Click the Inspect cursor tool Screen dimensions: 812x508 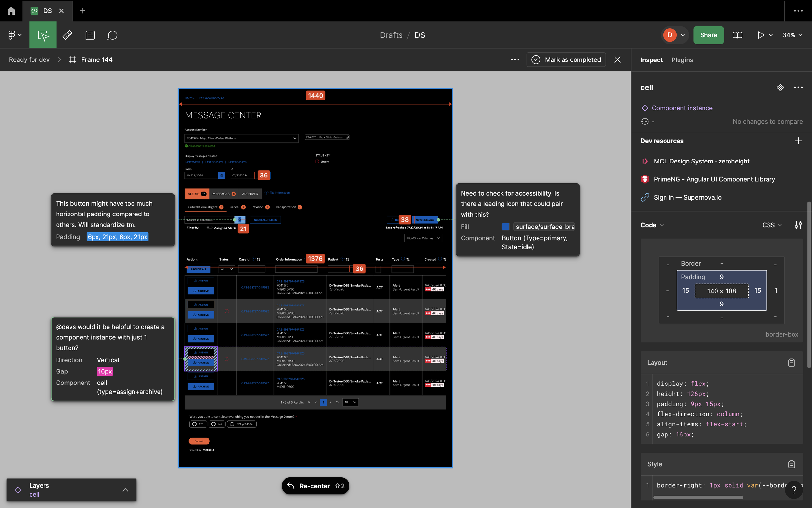[x=43, y=35]
